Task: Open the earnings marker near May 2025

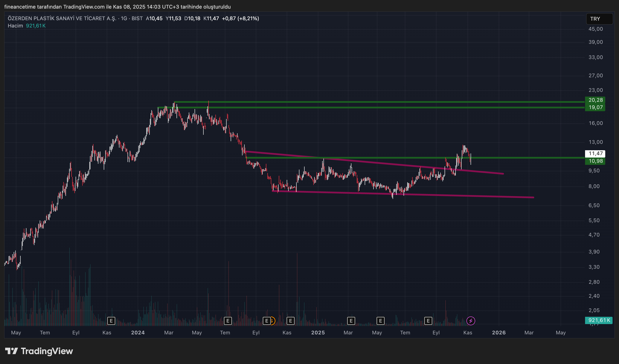Action: pos(381,321)
